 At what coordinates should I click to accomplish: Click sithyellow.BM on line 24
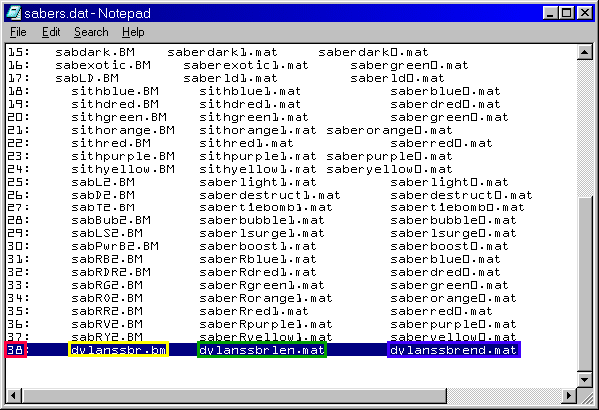[x=123, y=169]
